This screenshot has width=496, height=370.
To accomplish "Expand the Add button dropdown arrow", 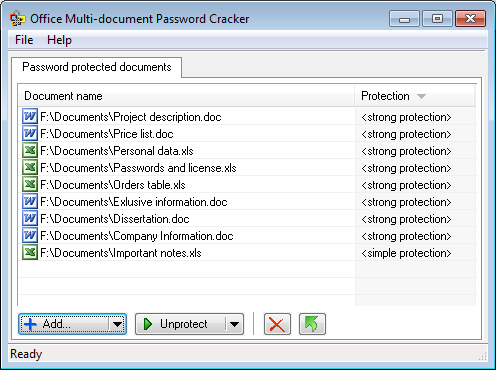I will pos(117,324).
